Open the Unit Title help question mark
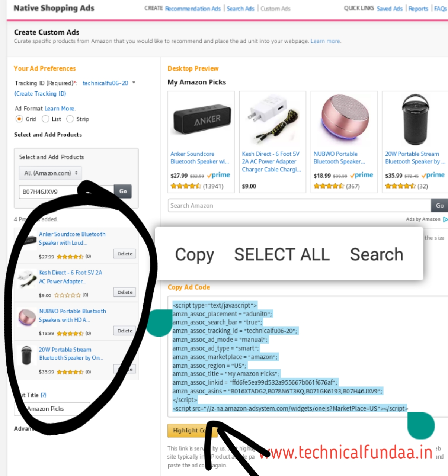 click(44, 395)
